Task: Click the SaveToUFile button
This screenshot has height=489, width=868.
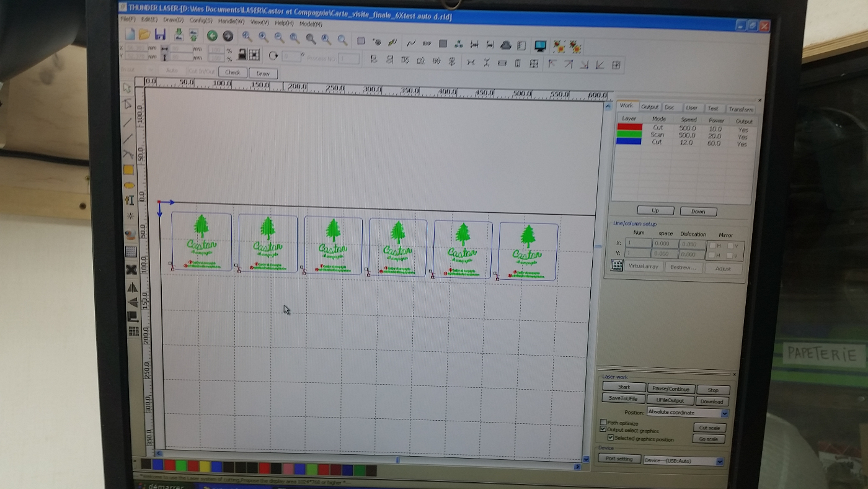Action: pos(623,398)
